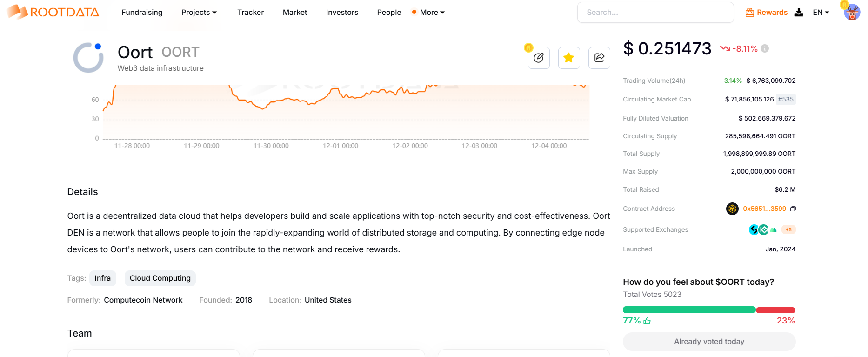Select the Infra tag
The width and height of the screenshot is (868, 357).
[x=103, y=278]
